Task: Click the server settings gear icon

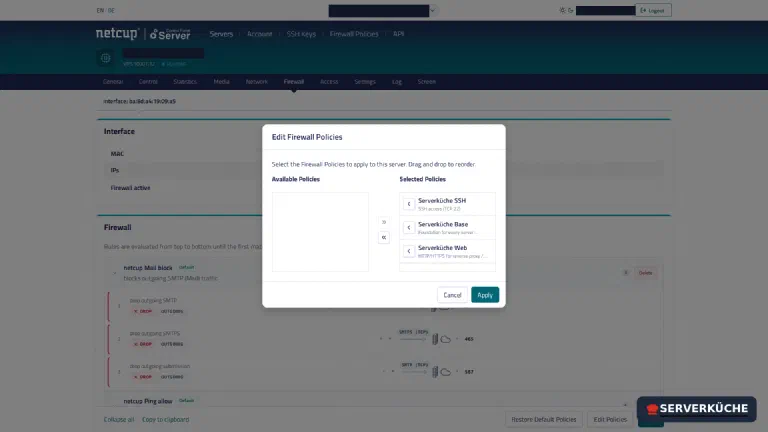Action: pyautogui.click(x=105, y=58)
